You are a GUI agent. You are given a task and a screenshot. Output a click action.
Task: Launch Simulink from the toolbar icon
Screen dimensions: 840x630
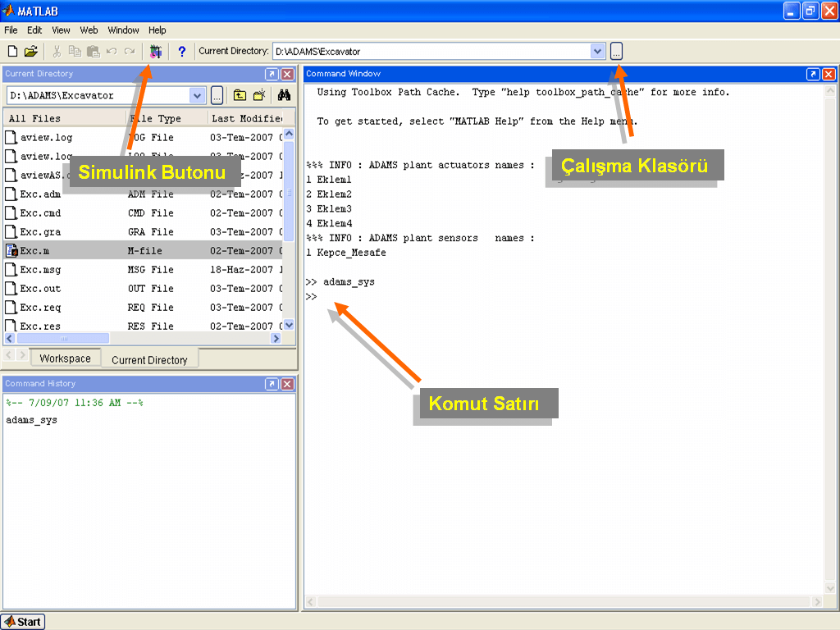point(156,51)
